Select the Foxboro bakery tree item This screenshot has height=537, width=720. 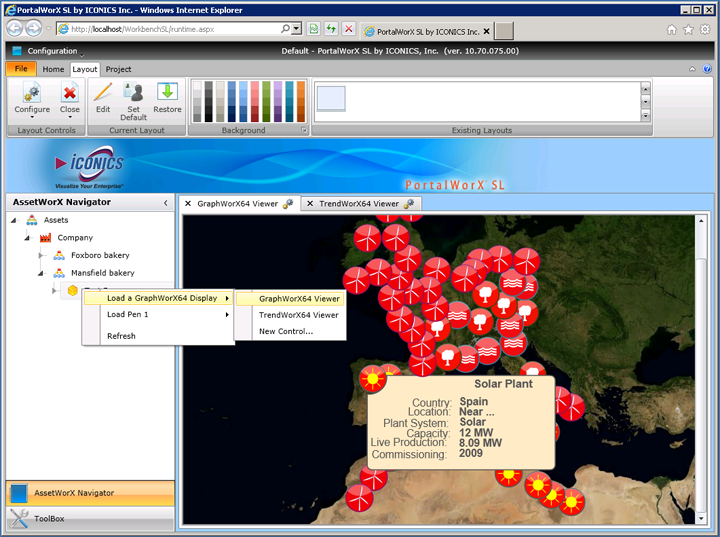click(100, 255)
